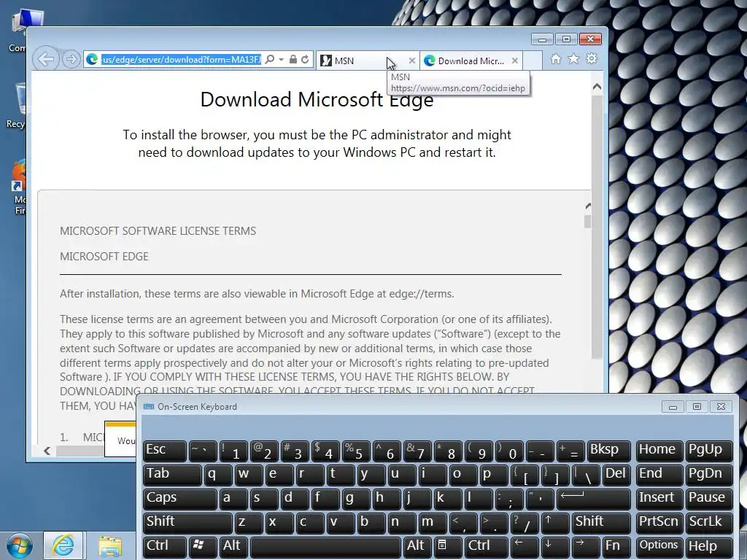This screenshot has height=560, width=747.
Task: Toggle right Shift on On-Screen Keyboard
Action: click(601, 522)
